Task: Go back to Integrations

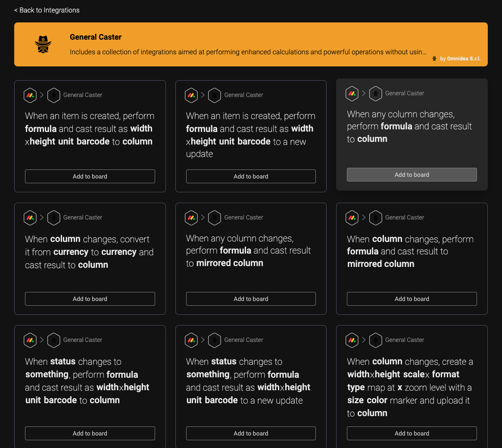Action: point(47,10)
